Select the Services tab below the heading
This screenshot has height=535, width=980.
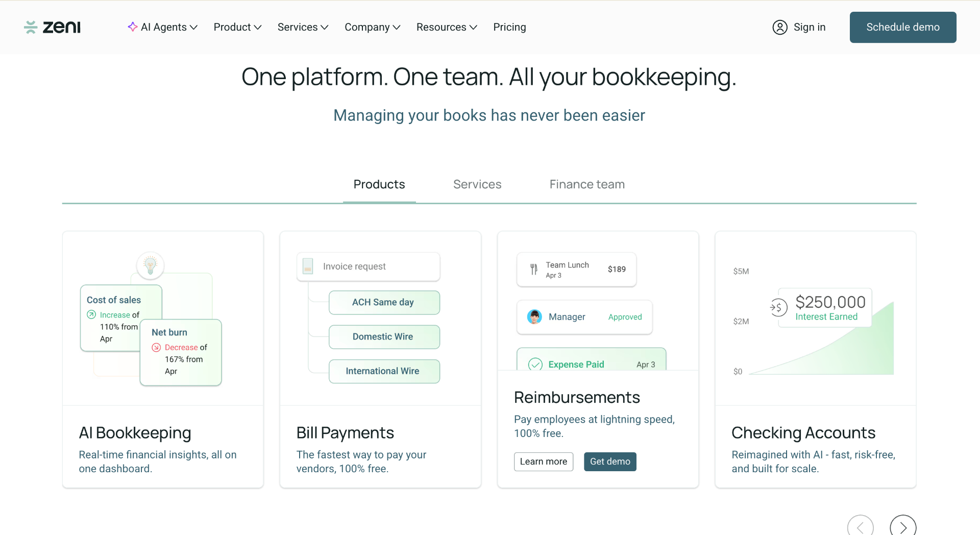(477, 184)
